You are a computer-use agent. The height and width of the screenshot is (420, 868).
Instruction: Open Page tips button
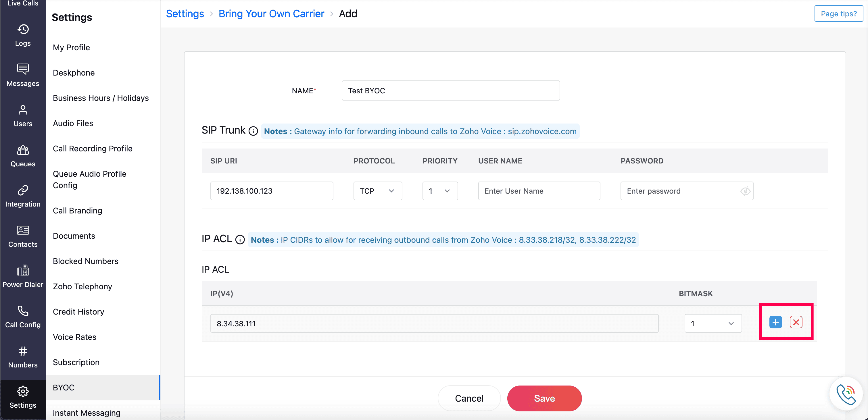(x=838, y=14)
